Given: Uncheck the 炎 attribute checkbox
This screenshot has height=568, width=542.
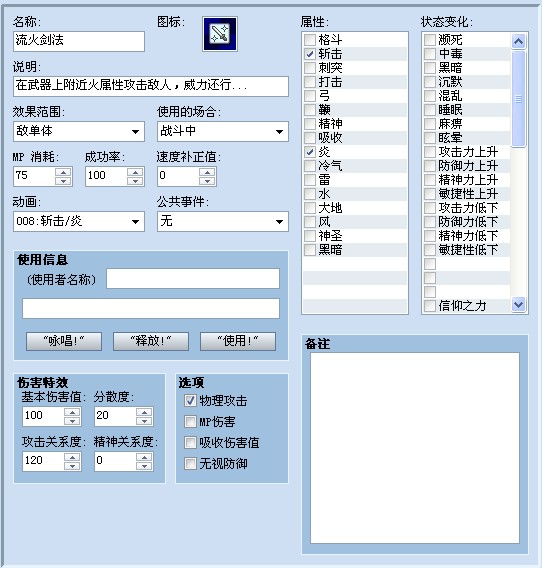Looking at the screenshot, I should [310, 152].
